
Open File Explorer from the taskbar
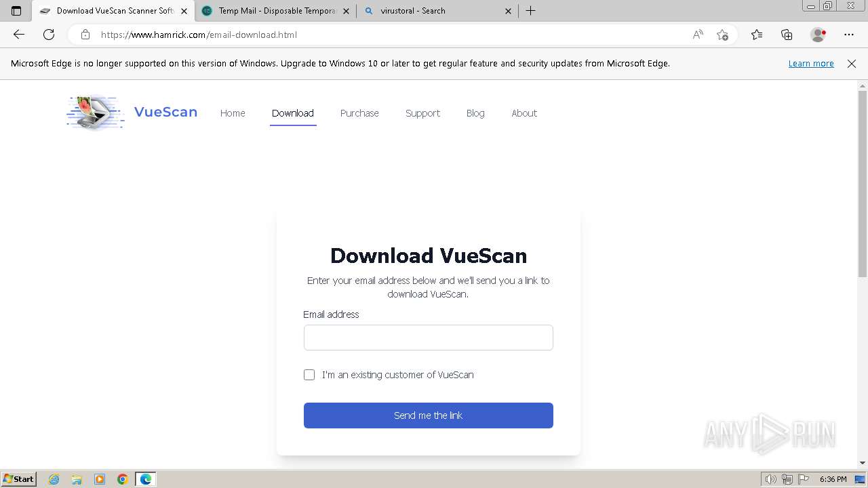pyautogui.click(x=77, y=479)
